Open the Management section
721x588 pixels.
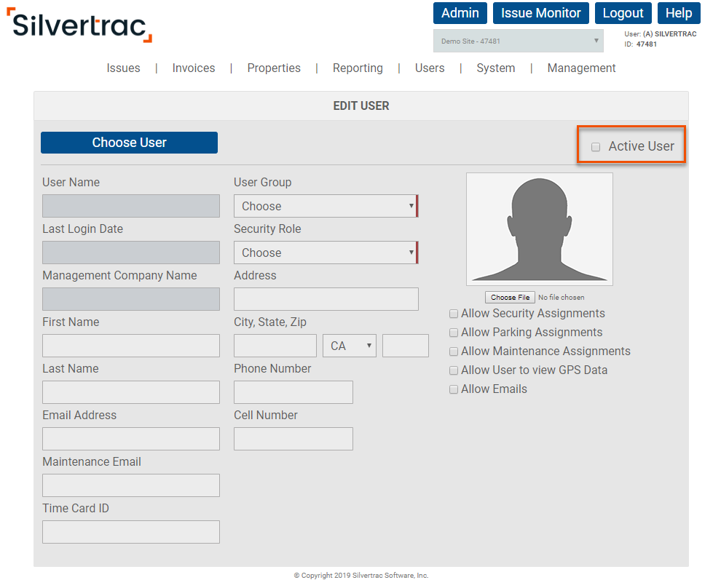point(581,68)
